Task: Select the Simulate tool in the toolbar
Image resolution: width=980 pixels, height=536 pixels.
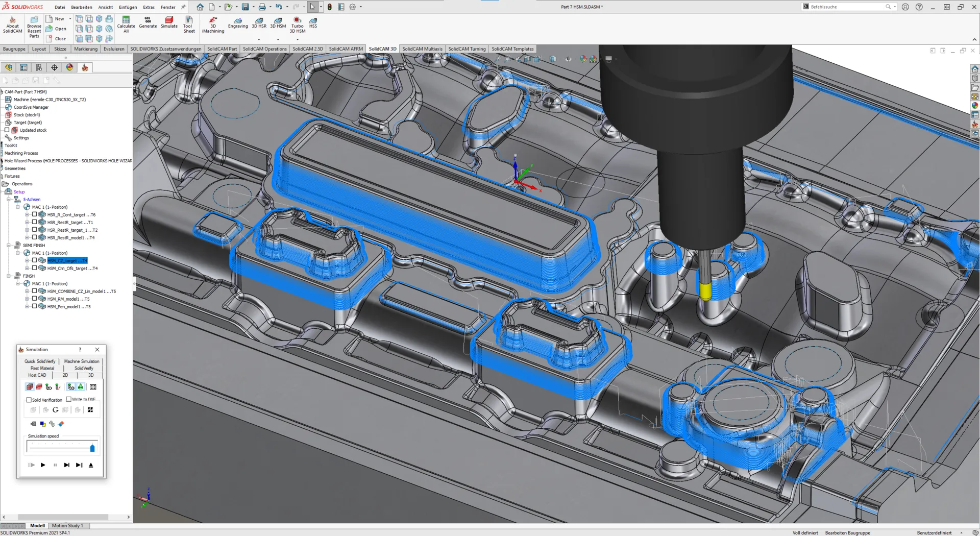Action: pos(169,24)
